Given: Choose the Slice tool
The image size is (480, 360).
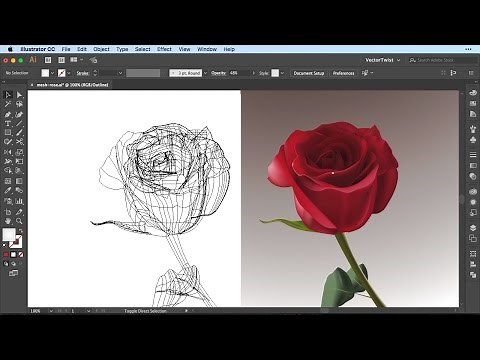Looking at the screenshot, I should coord(19,212).
